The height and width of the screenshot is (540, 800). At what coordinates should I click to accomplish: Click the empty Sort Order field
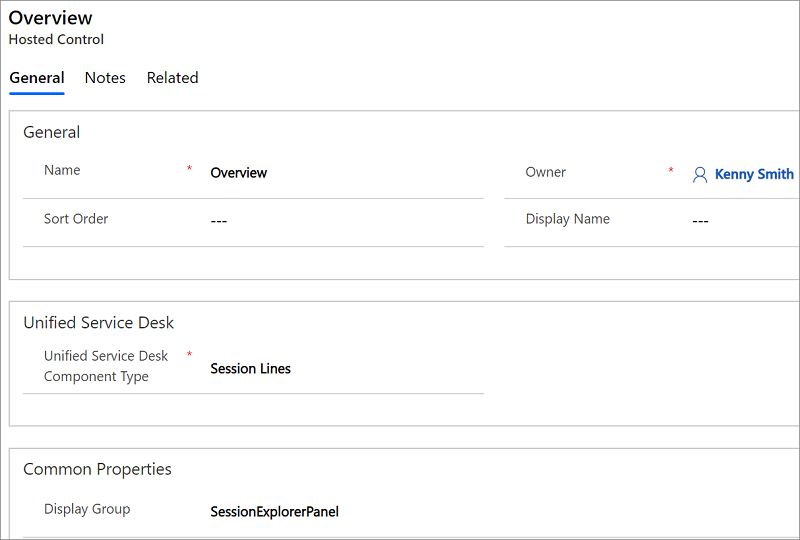pos(346,221)
